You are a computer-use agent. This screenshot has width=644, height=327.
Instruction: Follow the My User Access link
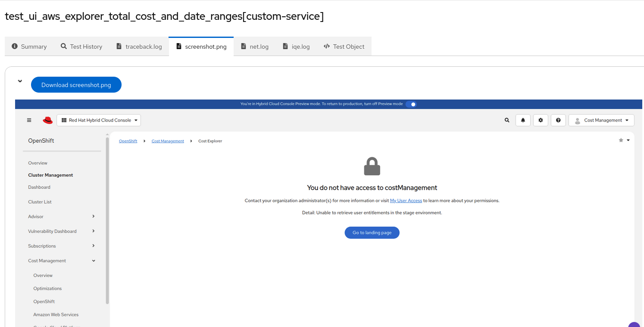point(406,201)
